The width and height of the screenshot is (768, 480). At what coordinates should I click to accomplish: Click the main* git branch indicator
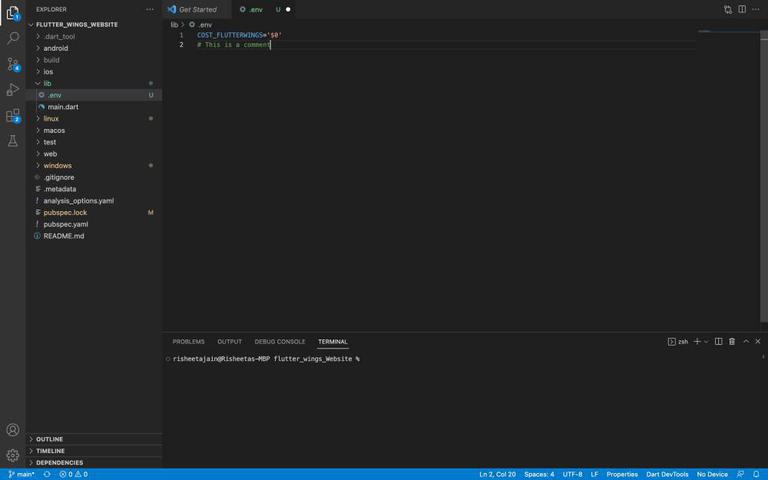[x=22, y=474]
